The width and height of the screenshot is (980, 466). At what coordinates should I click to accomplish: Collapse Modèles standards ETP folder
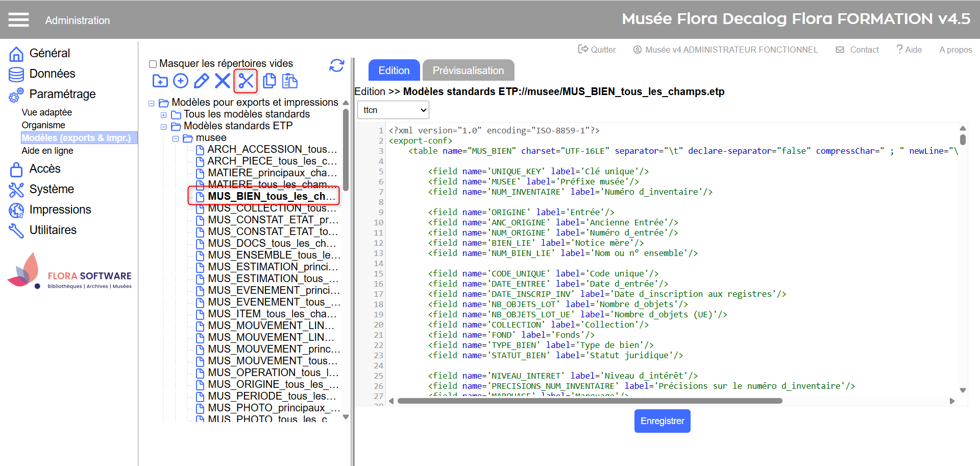click(x=163, y=127)
